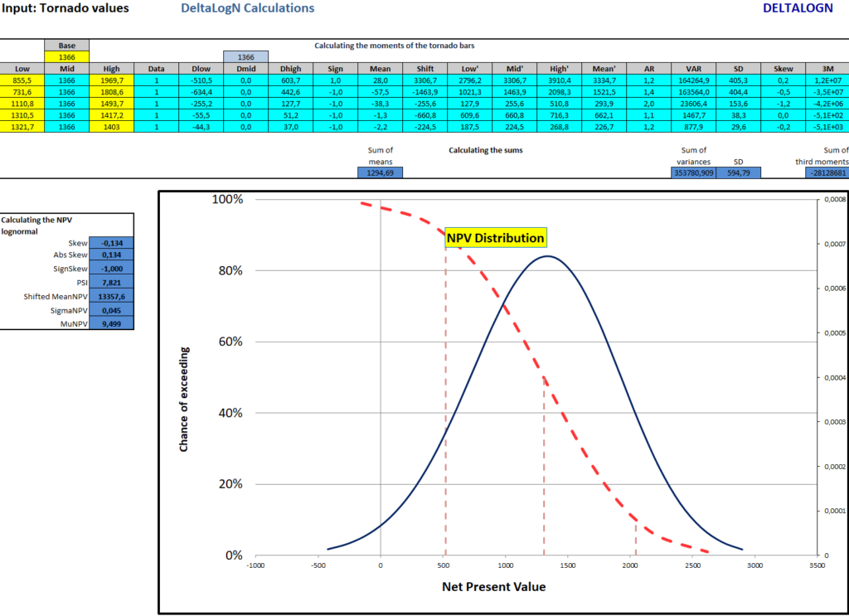Click the yellow Low value 855,5
Image resolution: width=849 pixels, height=616 pixels.
coord(22,80)
